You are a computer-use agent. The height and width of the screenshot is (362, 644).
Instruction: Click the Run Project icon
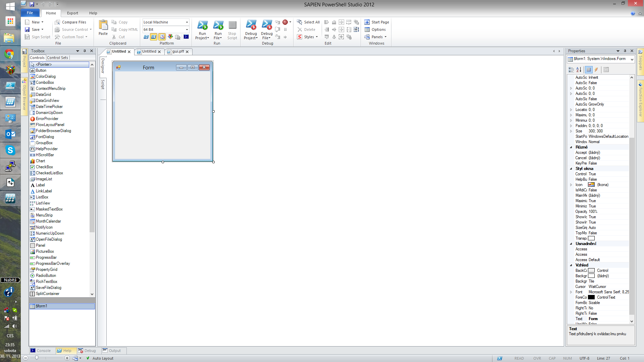(202, 25)
